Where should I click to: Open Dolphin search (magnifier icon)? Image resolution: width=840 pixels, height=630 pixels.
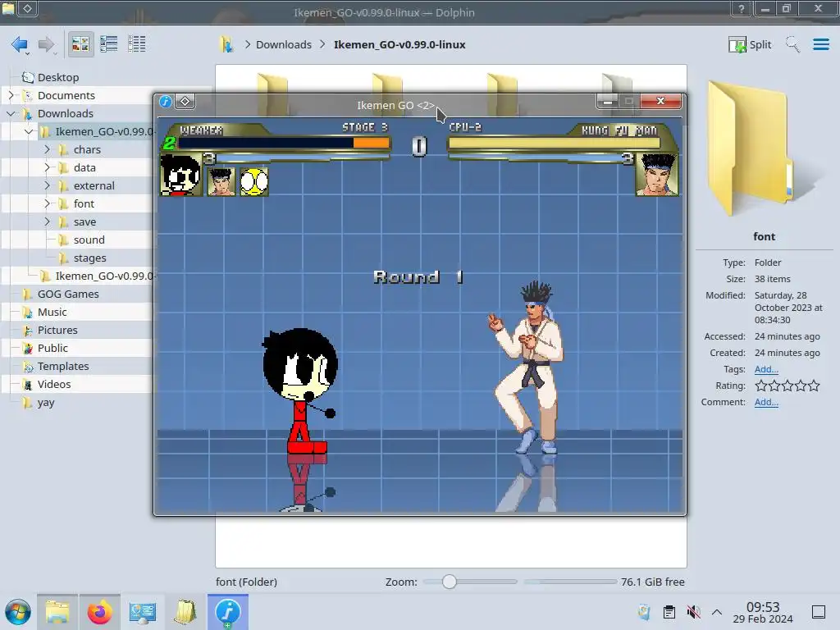pos(792,44)
